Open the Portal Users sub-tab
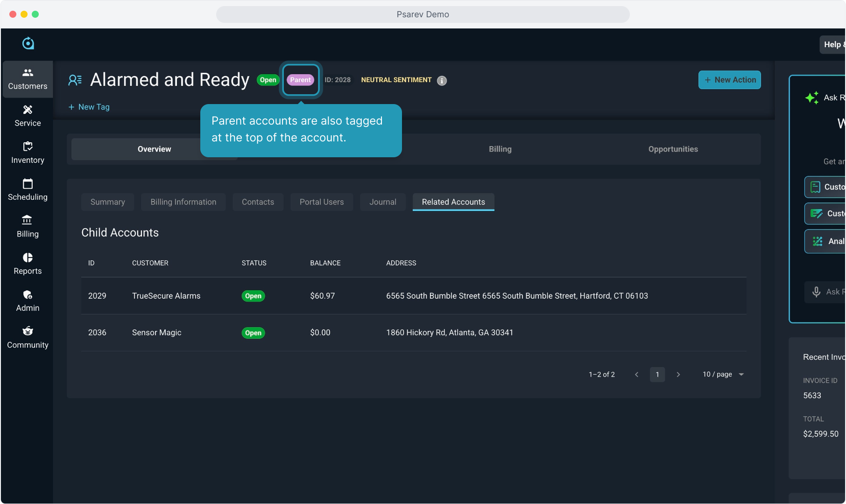The width and height of the screenshot is (846, 504). (x=321, y=202)
